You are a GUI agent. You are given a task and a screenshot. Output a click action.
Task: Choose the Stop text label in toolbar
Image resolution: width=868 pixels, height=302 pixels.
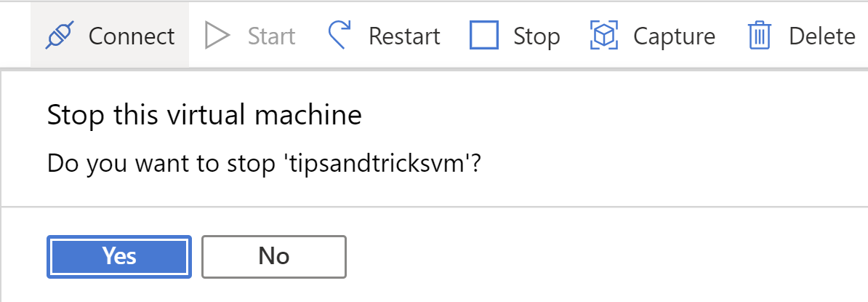pos(537,36)
